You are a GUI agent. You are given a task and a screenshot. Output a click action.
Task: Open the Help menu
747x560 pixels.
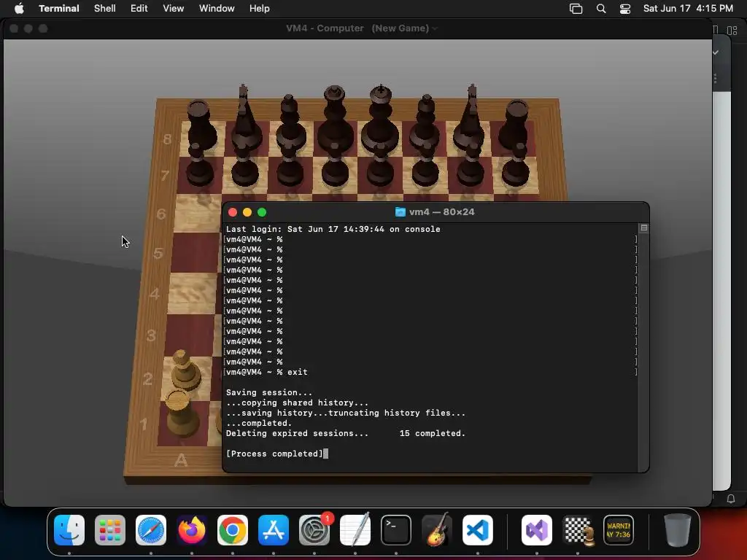pos(260,8)
